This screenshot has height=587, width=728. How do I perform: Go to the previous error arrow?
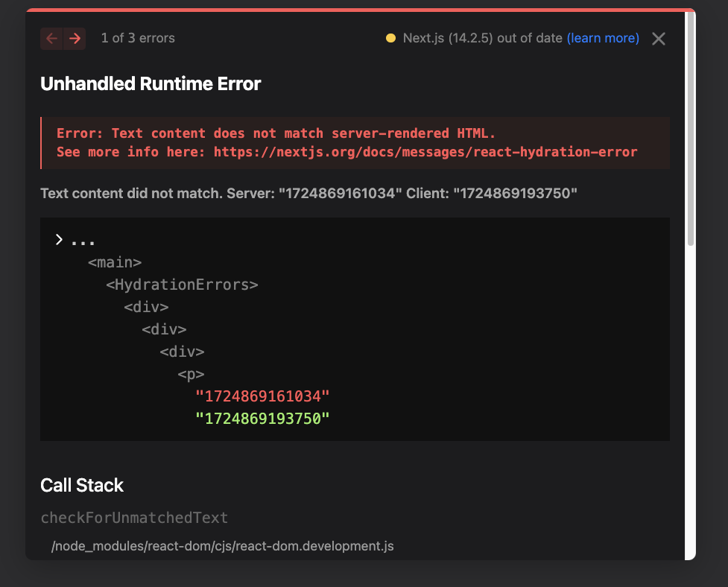point(51,39)
